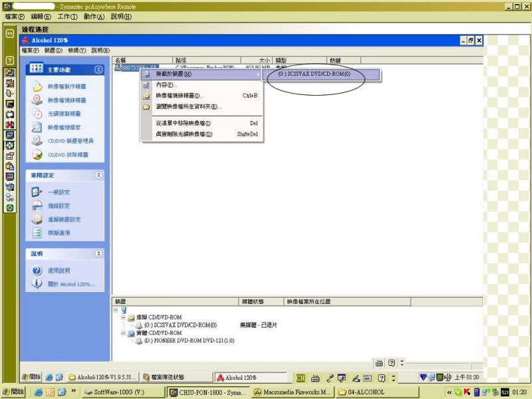The image size is (532, 399).
Task: Click the 熱鍵 column header
Action: (x=344, y=61)
